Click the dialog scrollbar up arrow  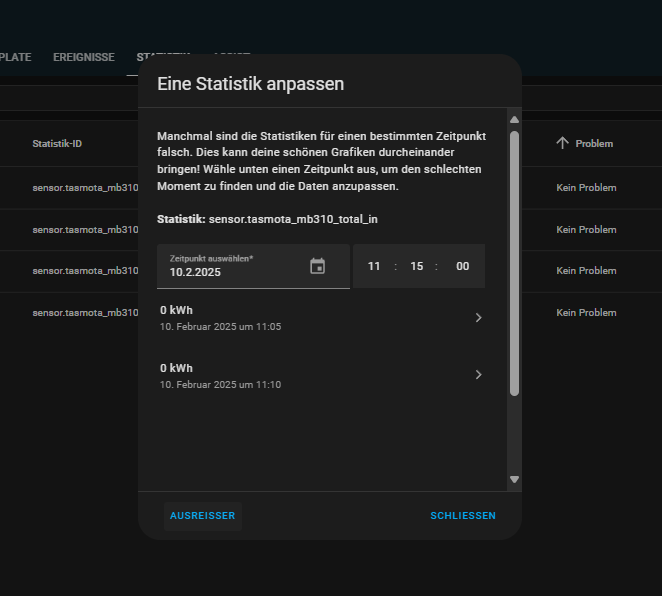click(x=515, y=120)
